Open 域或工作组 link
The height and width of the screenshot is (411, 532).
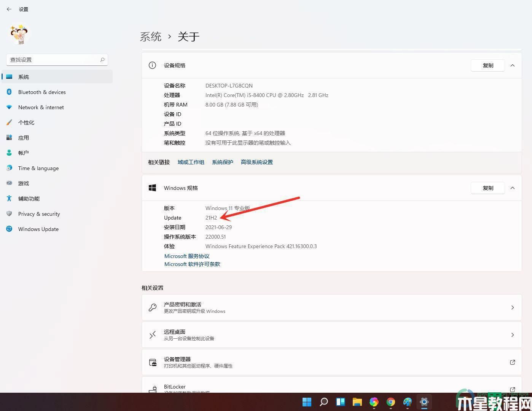[191, 162]
